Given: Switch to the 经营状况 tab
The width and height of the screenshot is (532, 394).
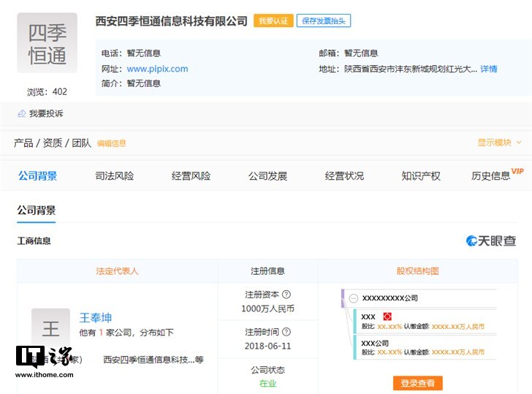Looking at the screenshot, I should point(344,175).
